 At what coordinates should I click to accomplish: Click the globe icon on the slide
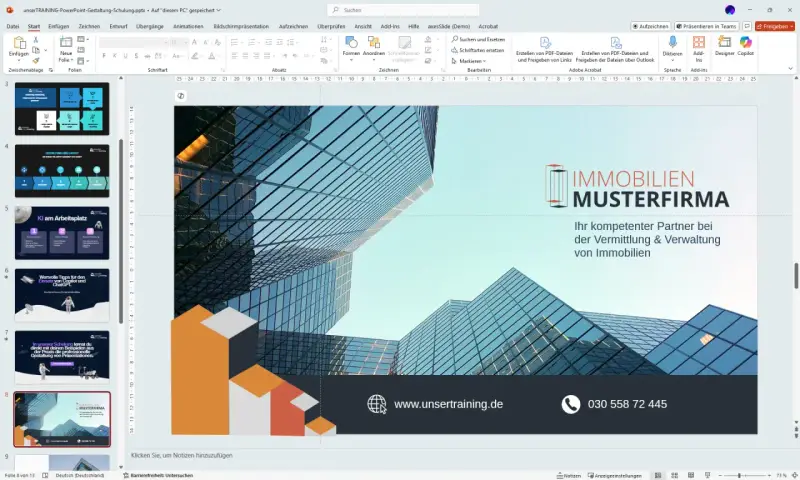click(377, 404)
